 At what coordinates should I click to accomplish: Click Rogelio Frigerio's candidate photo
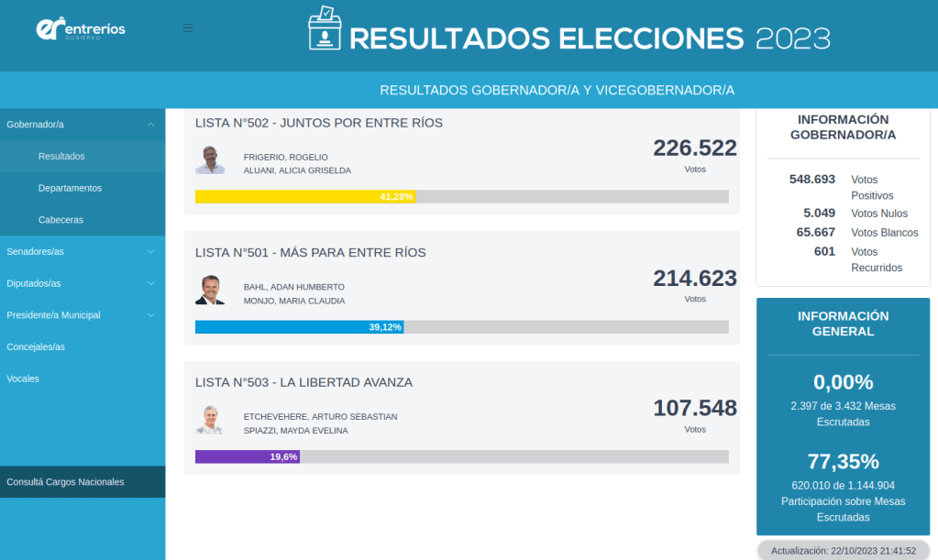211,159
